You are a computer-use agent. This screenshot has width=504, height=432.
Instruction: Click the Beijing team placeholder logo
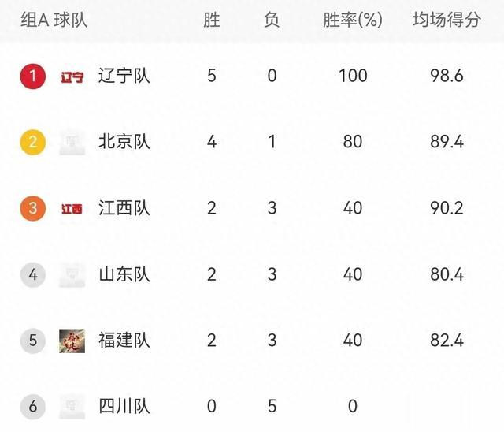click(x=72, y=143)
